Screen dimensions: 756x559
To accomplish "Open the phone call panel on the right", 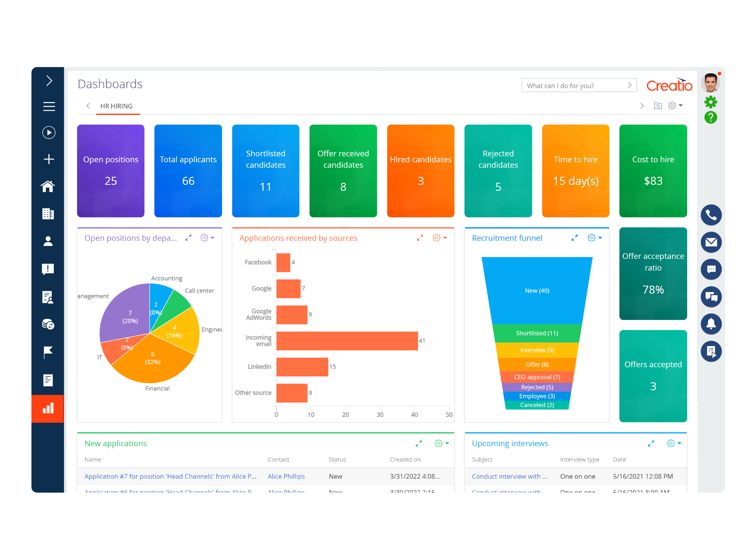I will [711, 215].
